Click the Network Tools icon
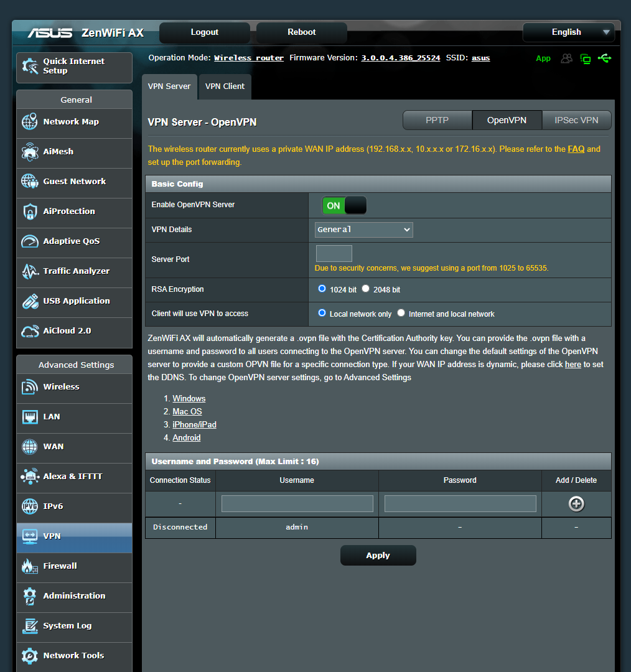The image size is (631, 672). tap(30, 656)
